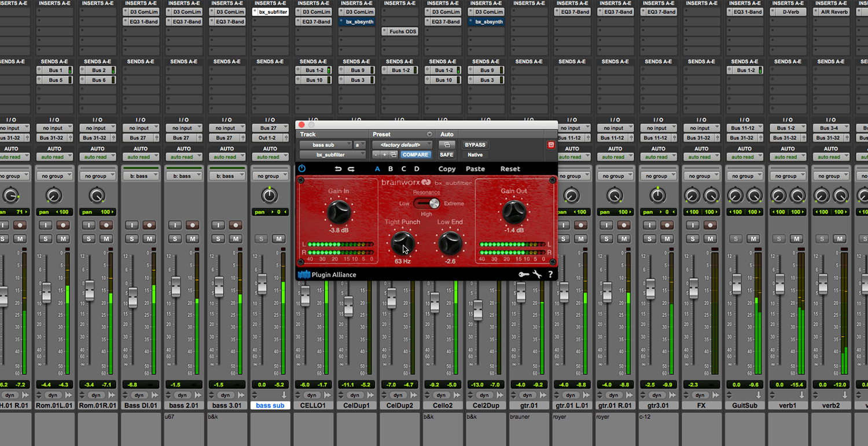
Task: Toggle the bx_subfilter plugin power icon
Action: click(301, 169)
